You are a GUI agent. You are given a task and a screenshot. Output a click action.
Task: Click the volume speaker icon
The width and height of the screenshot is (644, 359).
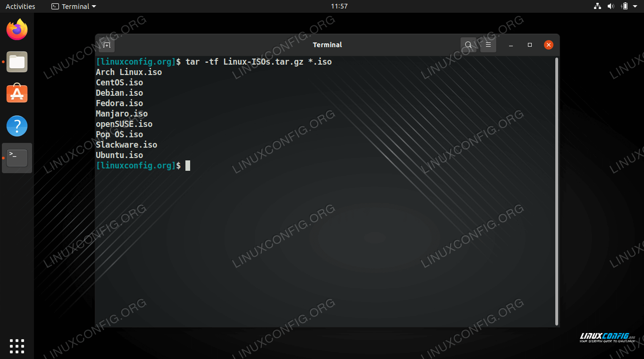point(611,6)
